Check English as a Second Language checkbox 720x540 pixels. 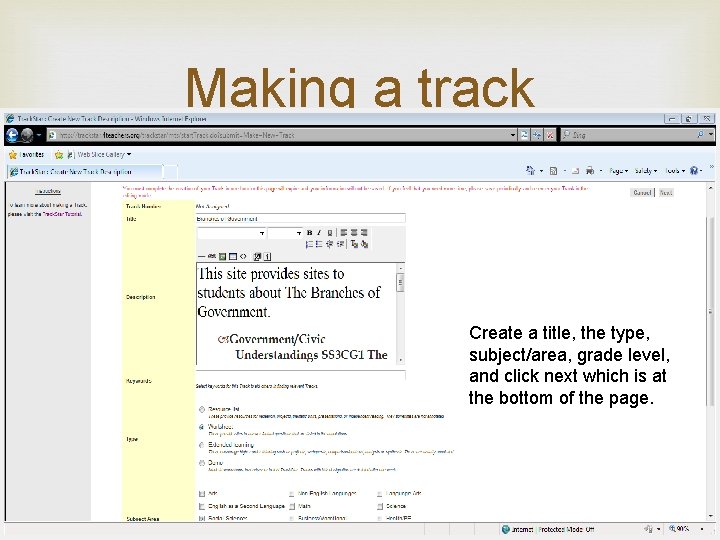point(202,506)
